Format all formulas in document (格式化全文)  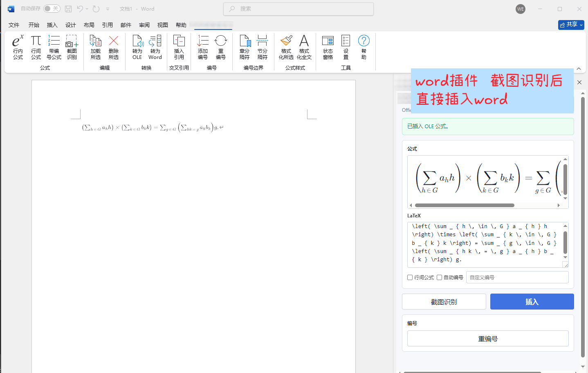pyautogui.click(x=304, y=47)
